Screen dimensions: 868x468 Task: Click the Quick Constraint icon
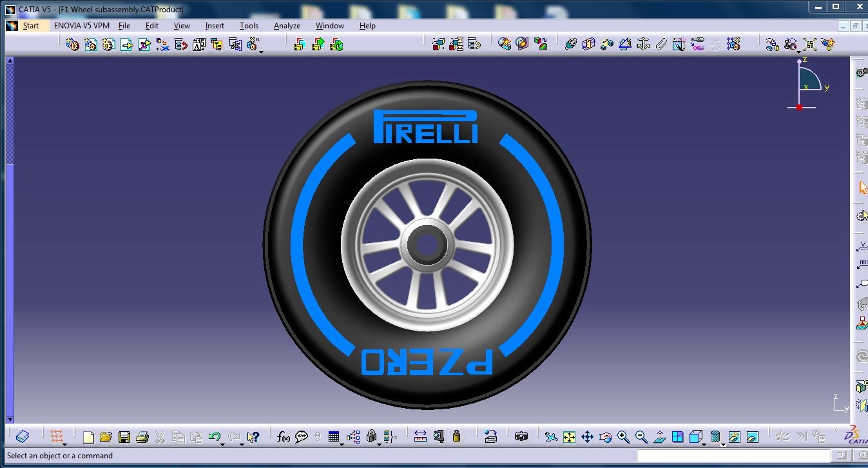679,44
